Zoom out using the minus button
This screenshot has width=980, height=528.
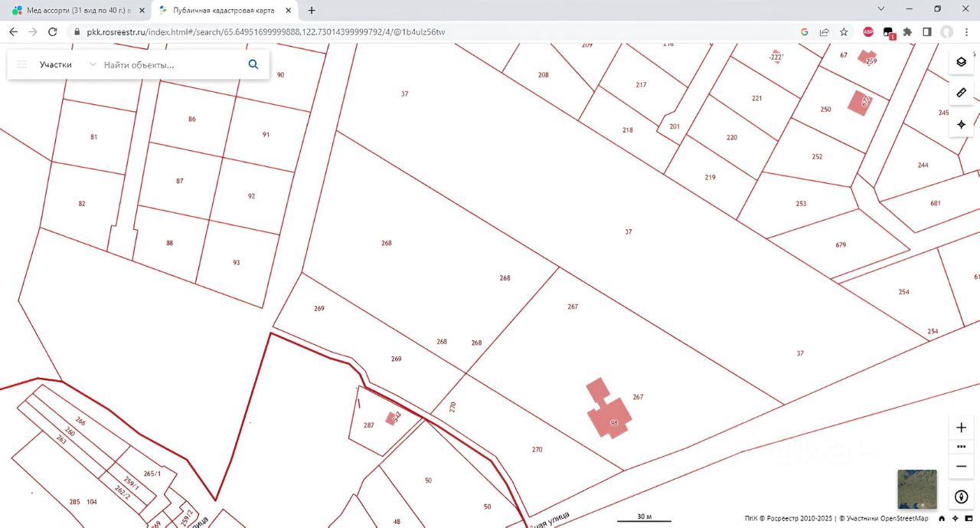(962, 466)
